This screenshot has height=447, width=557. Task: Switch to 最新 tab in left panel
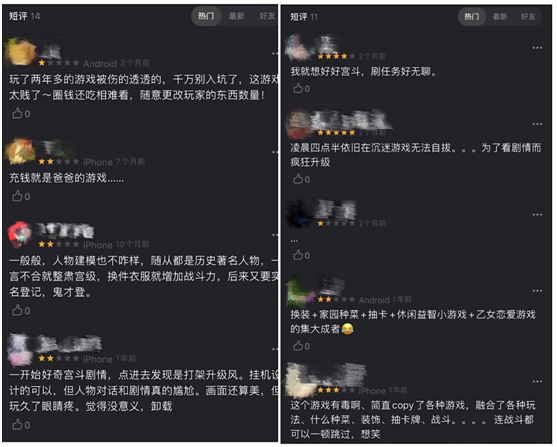coord(237,16)
